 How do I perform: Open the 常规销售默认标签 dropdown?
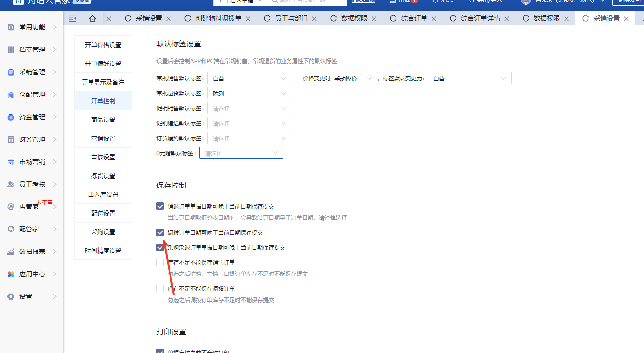249,79
